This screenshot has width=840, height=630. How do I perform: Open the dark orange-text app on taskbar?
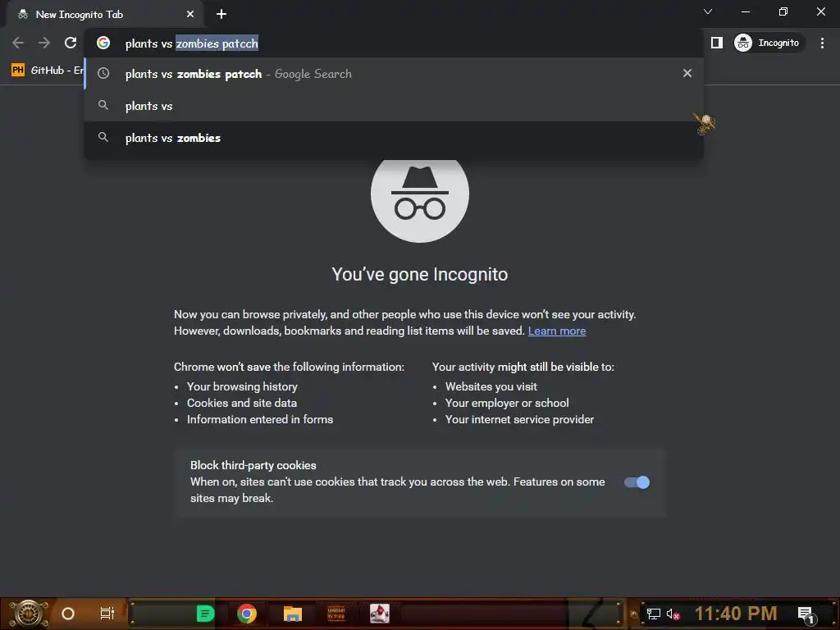[336, 614]
